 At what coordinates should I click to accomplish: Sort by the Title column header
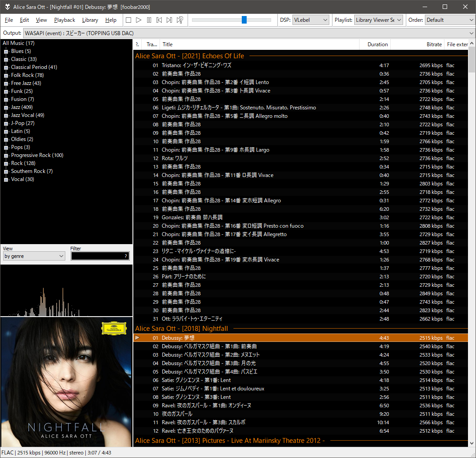point(260,44)
